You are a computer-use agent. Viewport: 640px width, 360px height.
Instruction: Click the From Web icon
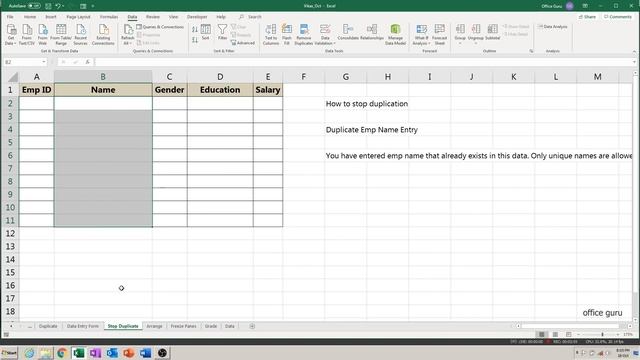point(42,34)
